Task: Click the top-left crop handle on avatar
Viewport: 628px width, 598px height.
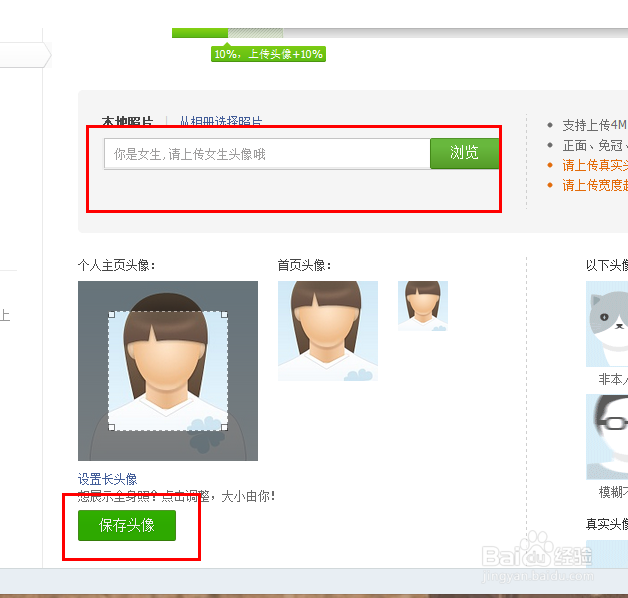Action: [x=112, y=315]
